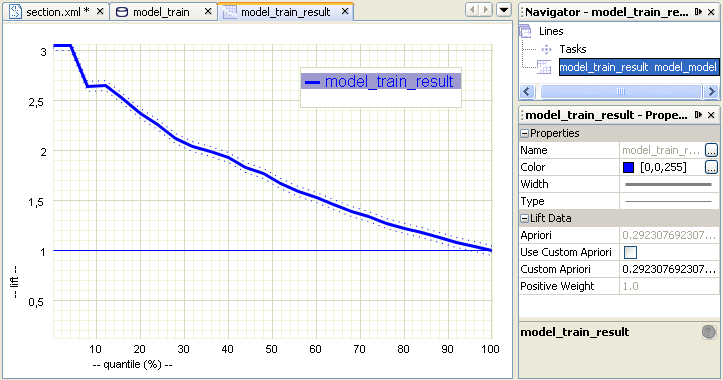Click model_train_result chart icon in tab

pos(230,12)
